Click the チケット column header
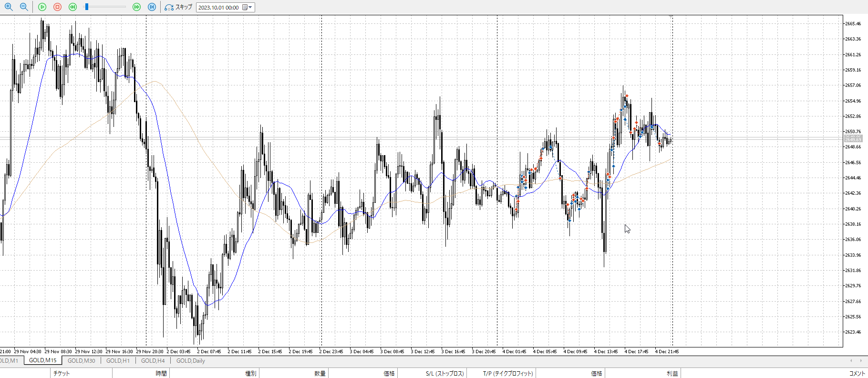 [x=62, y=373]
